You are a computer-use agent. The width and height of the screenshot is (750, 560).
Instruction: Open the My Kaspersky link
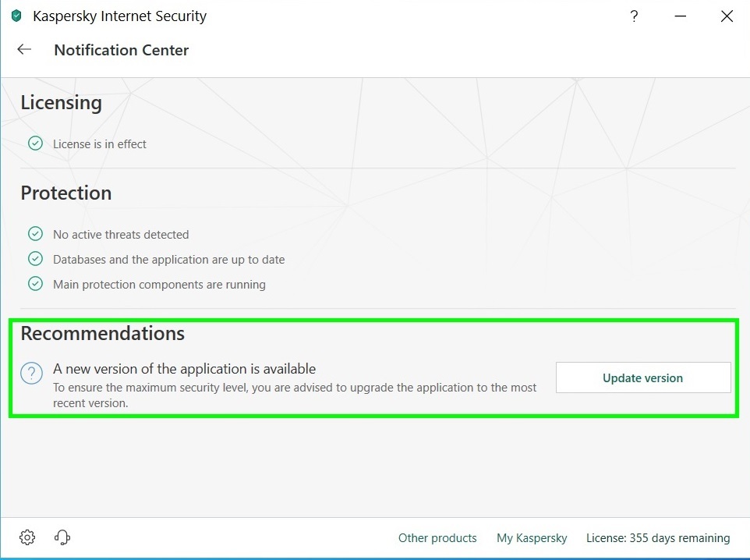click(x=532, y=537)
